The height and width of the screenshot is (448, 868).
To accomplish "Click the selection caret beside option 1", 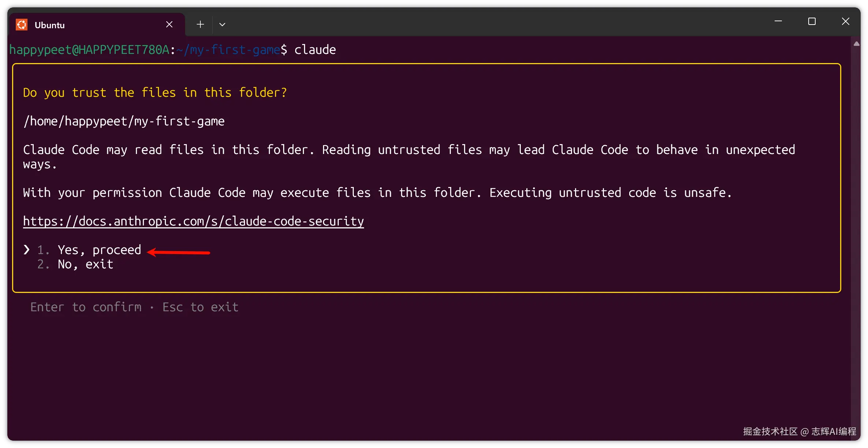I will coord(26,250).
